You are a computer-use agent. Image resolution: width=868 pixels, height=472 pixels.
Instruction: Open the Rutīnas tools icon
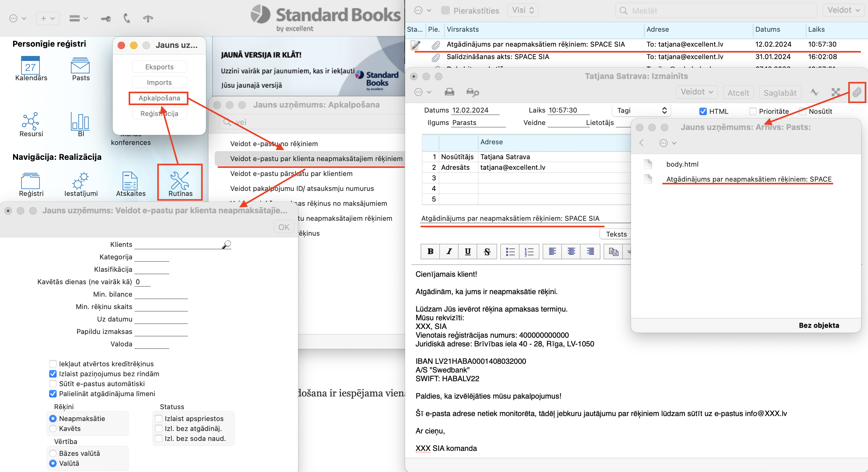(180, 182)
